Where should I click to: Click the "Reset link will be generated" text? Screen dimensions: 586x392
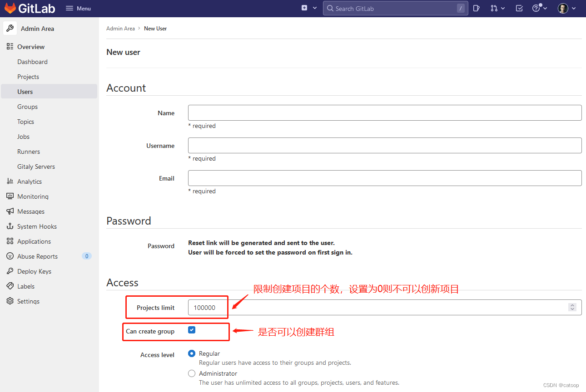(x=261, y=243)
